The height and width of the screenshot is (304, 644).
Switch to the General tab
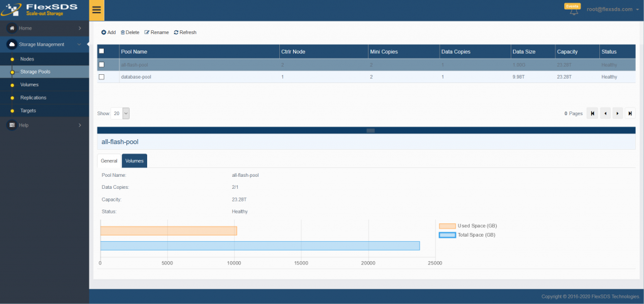point(109,161)
